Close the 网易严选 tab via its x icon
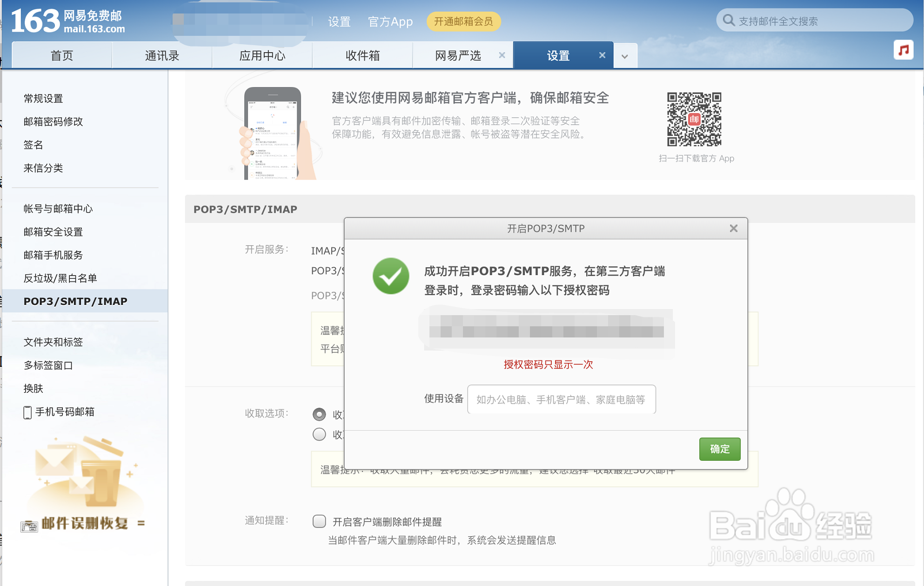The image size is (924, 586). point(502,55)
